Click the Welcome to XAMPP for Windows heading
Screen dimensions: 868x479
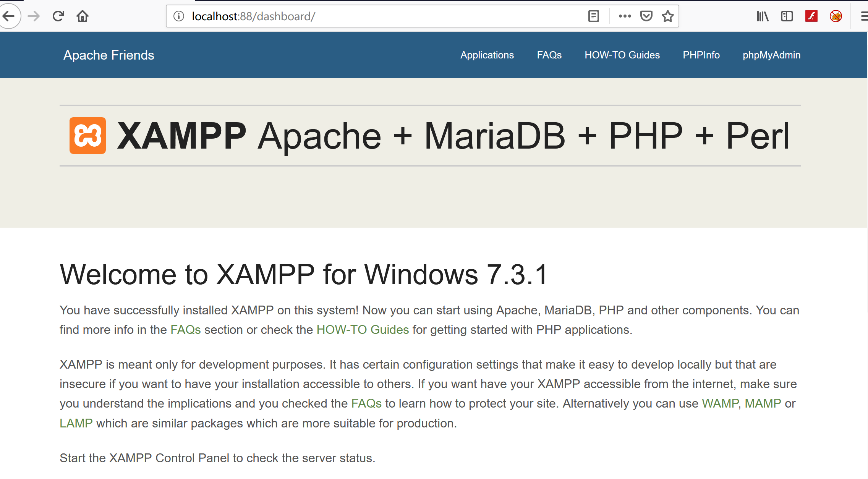point(304,274)
